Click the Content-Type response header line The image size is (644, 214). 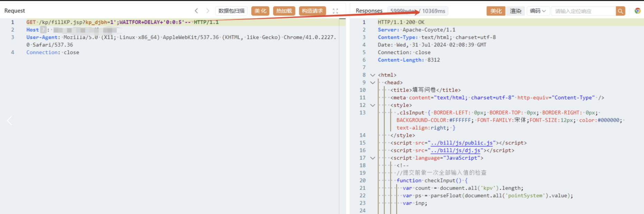(437, 37)
